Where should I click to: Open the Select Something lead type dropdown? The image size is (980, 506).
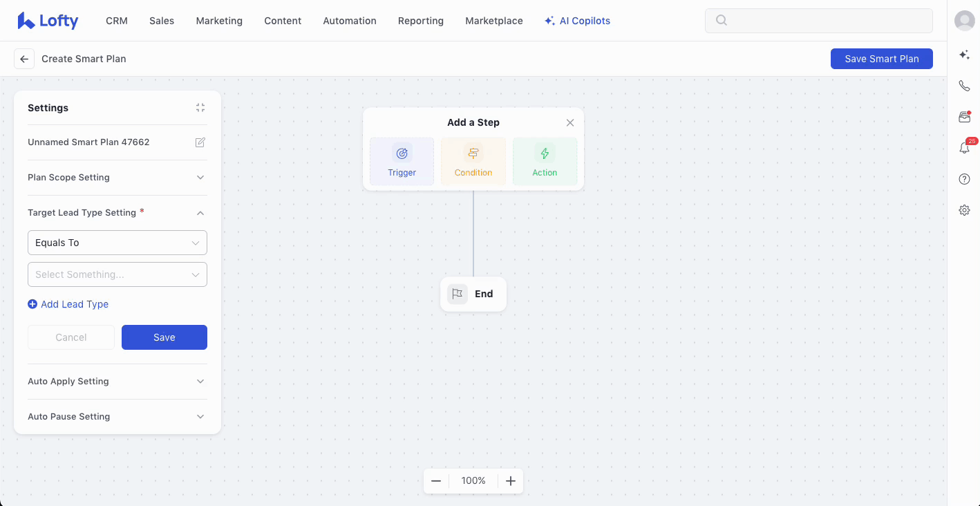coord(117,274)
